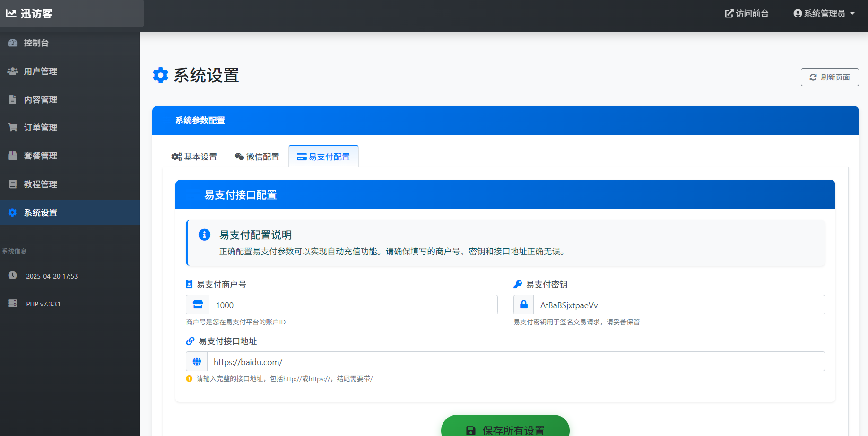Click the book icon beside 教程管理
The height and width of the screenshot is (436, 868).
13,184
